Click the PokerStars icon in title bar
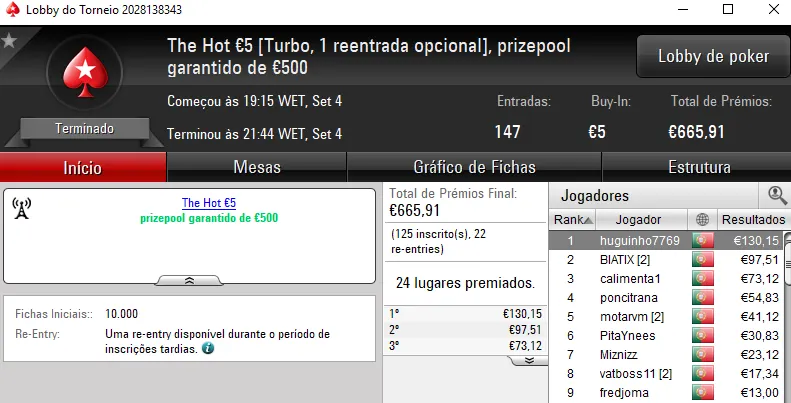The width and height of the screenshot is (791, 403). click(13, 8)
